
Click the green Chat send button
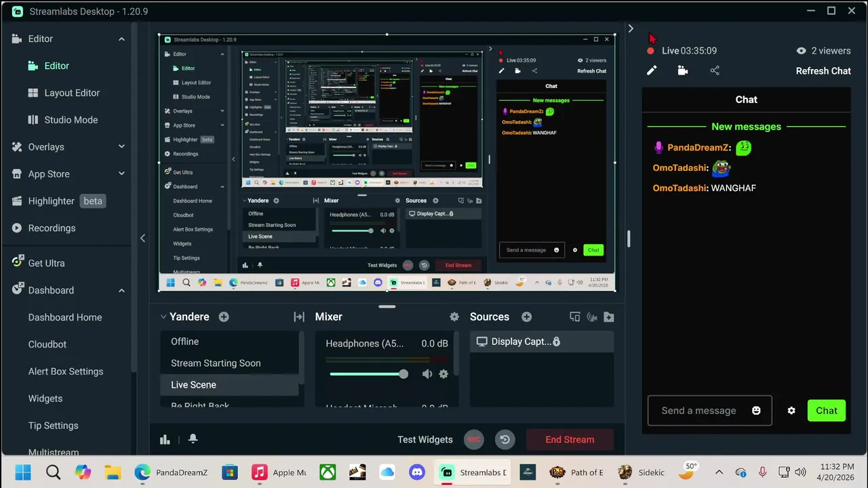[827, 411]
